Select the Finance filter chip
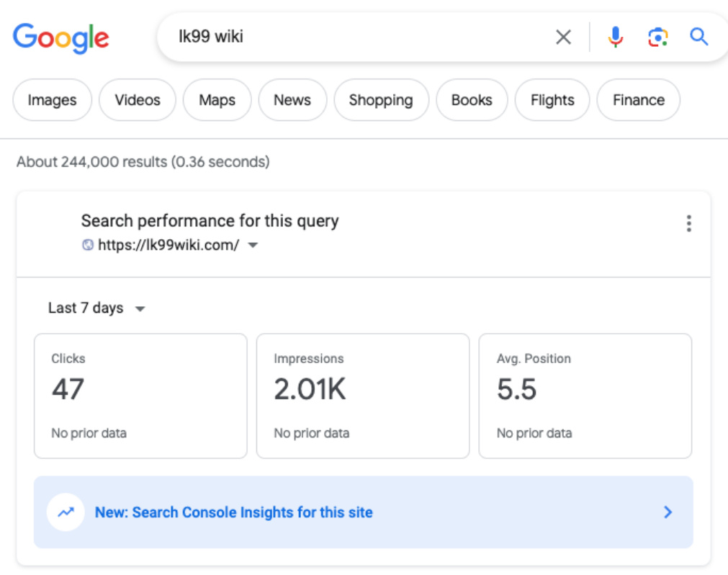Viewport: 728px width, 575px height. [639, 100]
